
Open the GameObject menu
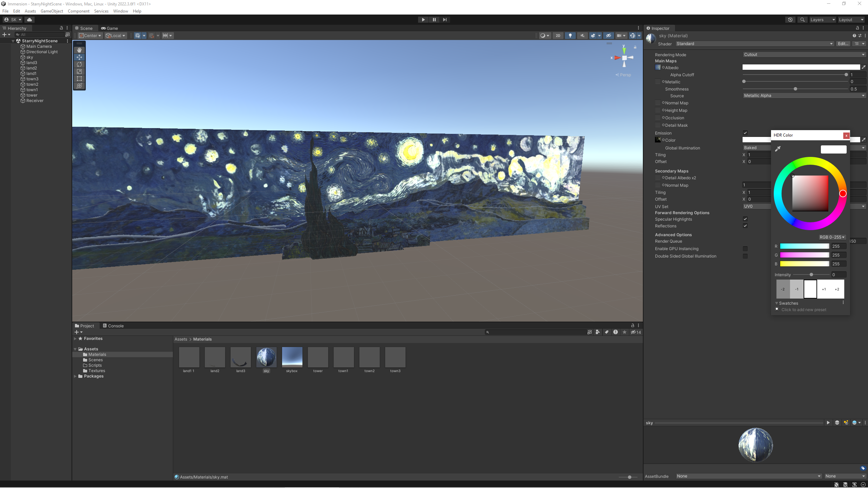[52, 11]
